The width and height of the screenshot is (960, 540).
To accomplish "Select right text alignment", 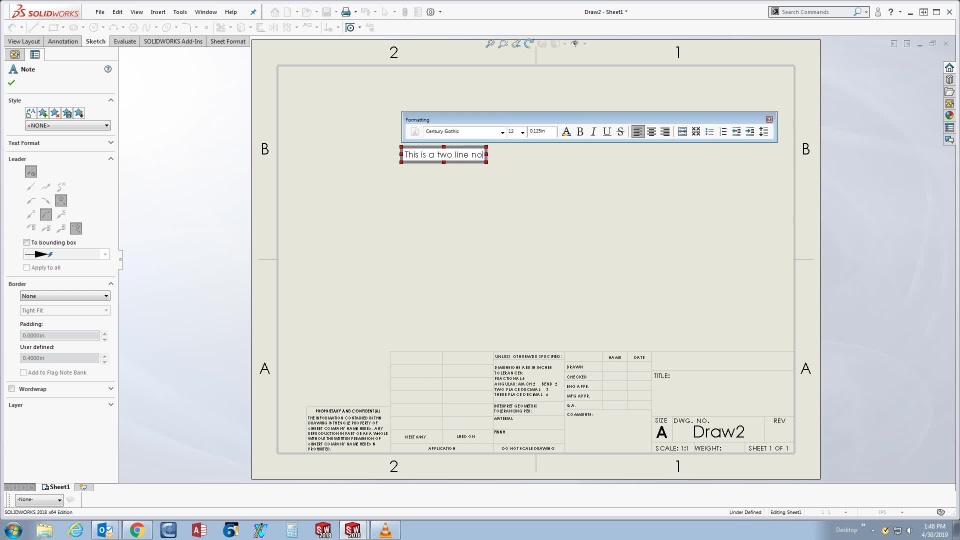I will point(665,132).
